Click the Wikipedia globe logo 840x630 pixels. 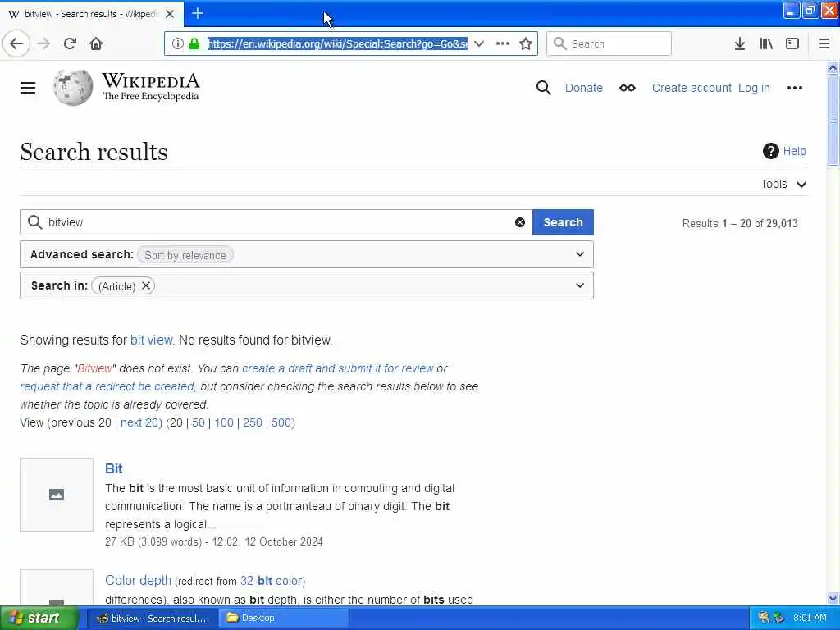coord(73,87)
